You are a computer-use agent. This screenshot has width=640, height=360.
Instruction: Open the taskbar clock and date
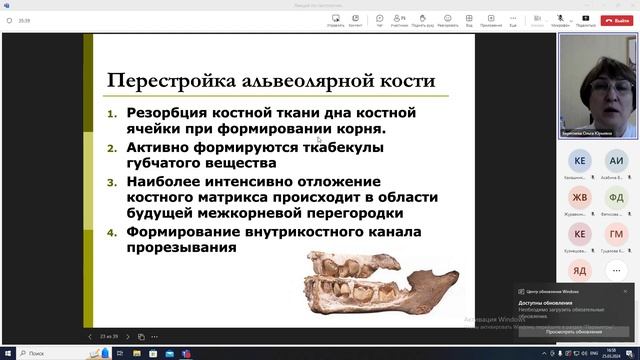coord(611,353)
